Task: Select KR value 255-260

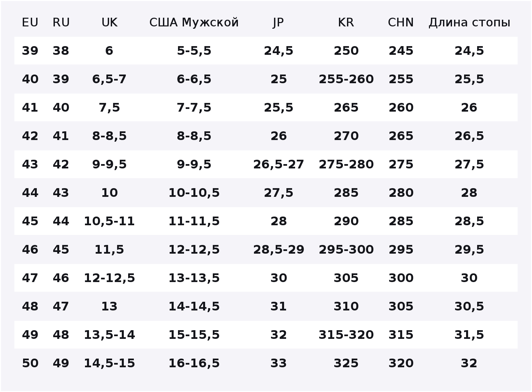Action: (346, 79)
